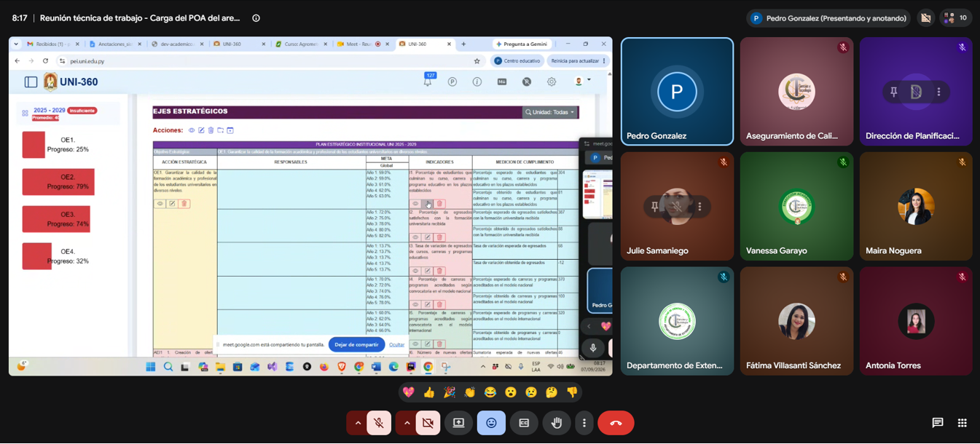980x444 pixels.
Task: Toggle closed captions
Action: click(524, 423)
